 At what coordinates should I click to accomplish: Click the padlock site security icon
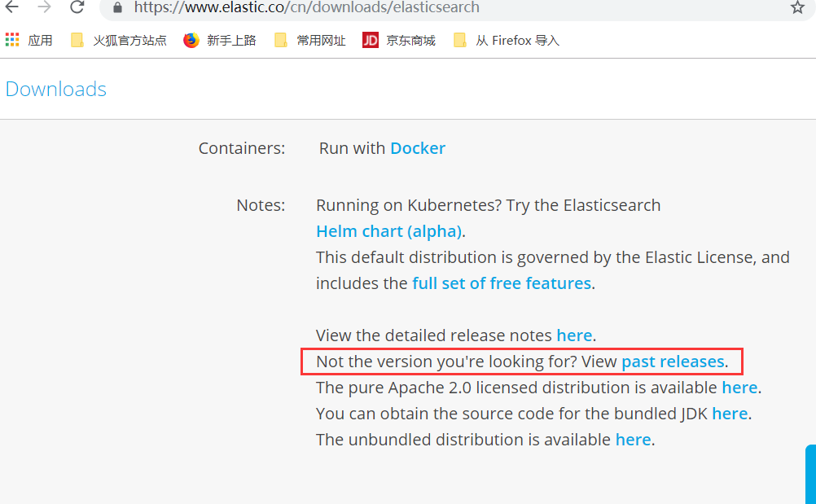[117, 7]
